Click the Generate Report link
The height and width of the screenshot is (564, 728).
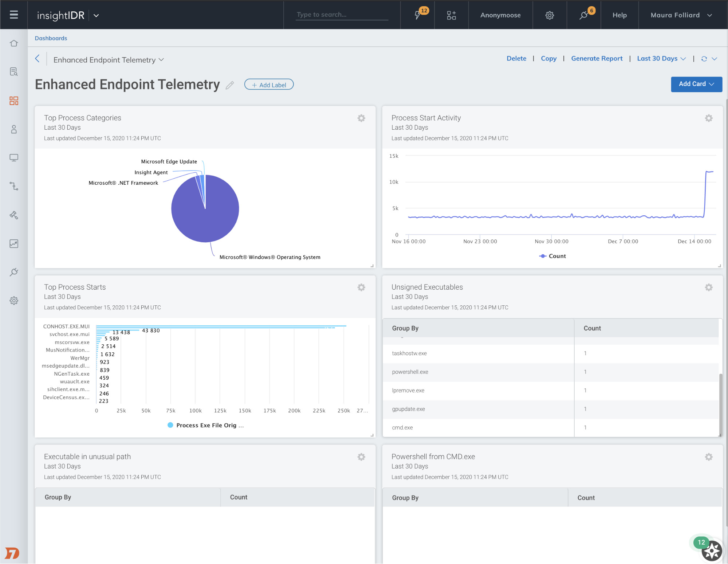click(597, 59)
